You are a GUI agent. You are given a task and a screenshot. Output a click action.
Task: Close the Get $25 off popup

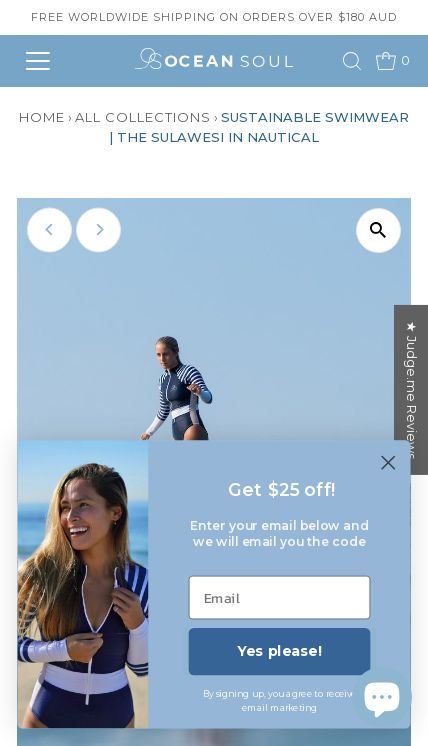(388, 462)
